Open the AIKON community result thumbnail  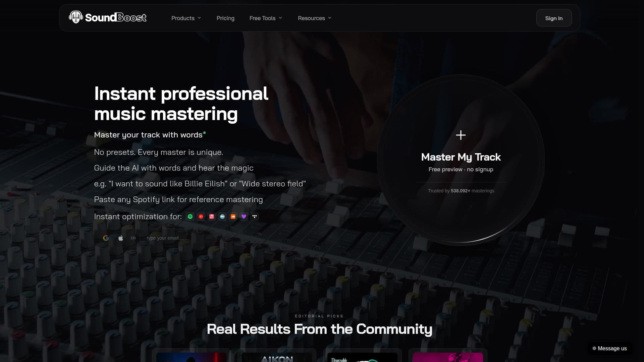277,357
